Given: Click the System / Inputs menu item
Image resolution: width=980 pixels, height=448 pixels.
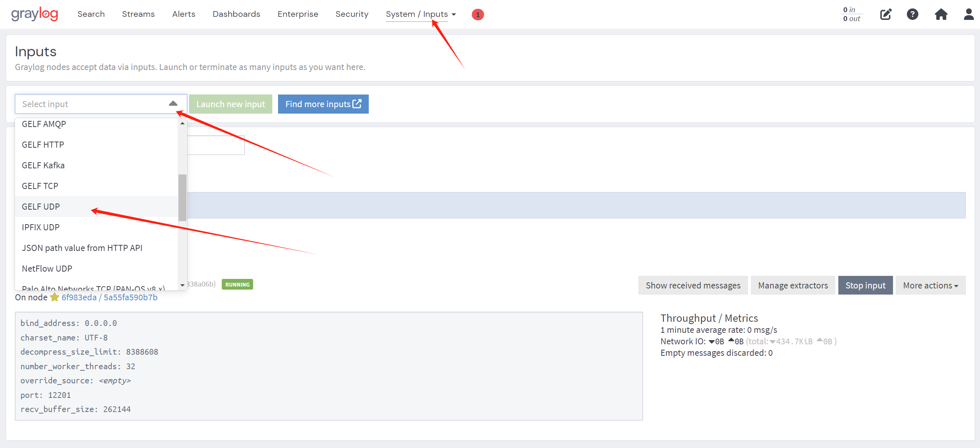Looking at the screenshot, I should coord(419,14).
